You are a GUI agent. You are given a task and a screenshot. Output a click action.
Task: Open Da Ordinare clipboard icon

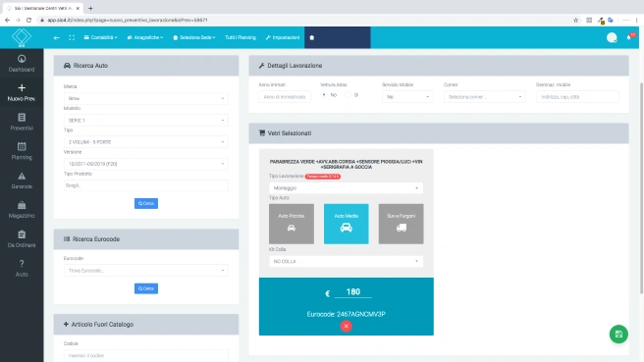tap(22, 234)
